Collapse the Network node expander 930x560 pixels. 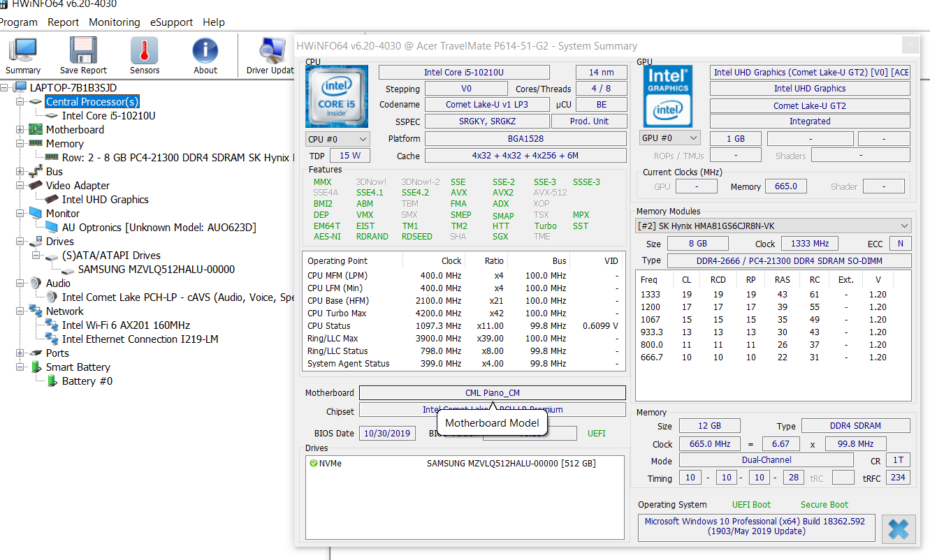(20, 311)
